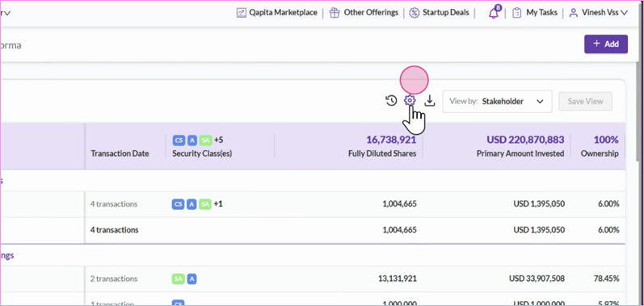Click Primary Amount Invested column header
644x306 pixels.
tap(520, 154)
